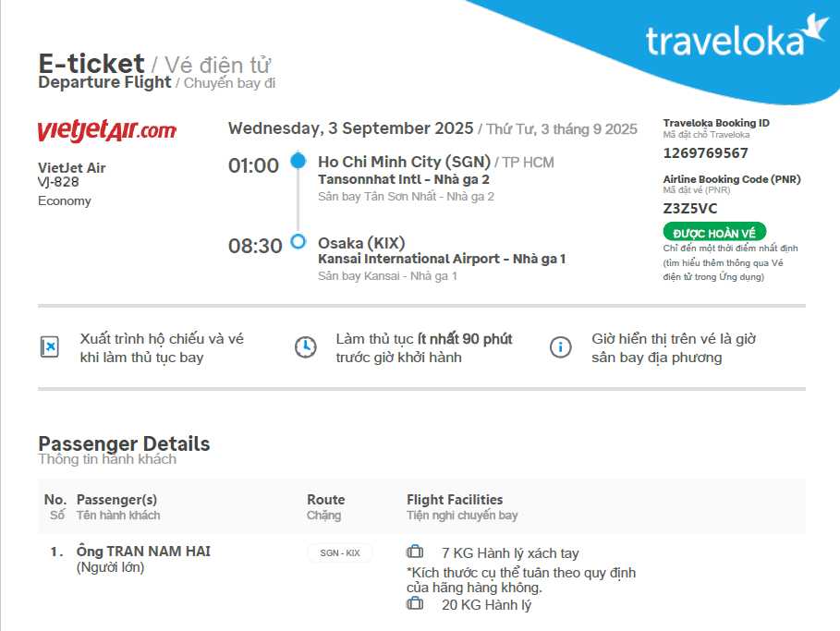Click the clock check-in icon

(x=305, y=347)
